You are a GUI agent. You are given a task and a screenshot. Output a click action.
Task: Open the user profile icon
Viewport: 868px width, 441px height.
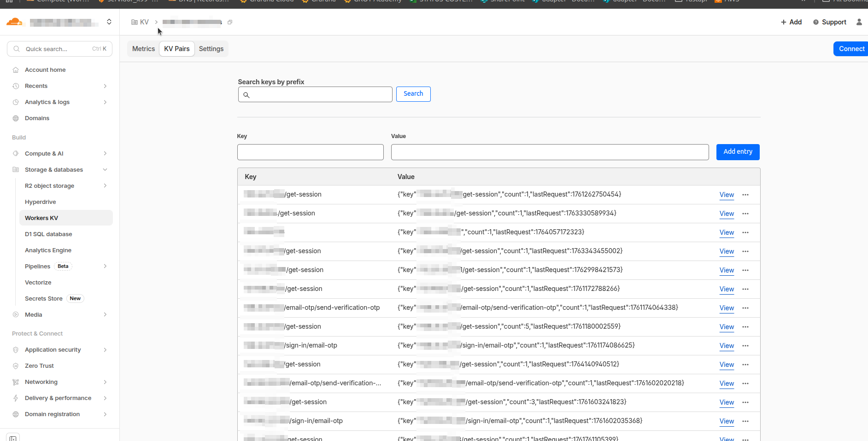coord(859,22)
